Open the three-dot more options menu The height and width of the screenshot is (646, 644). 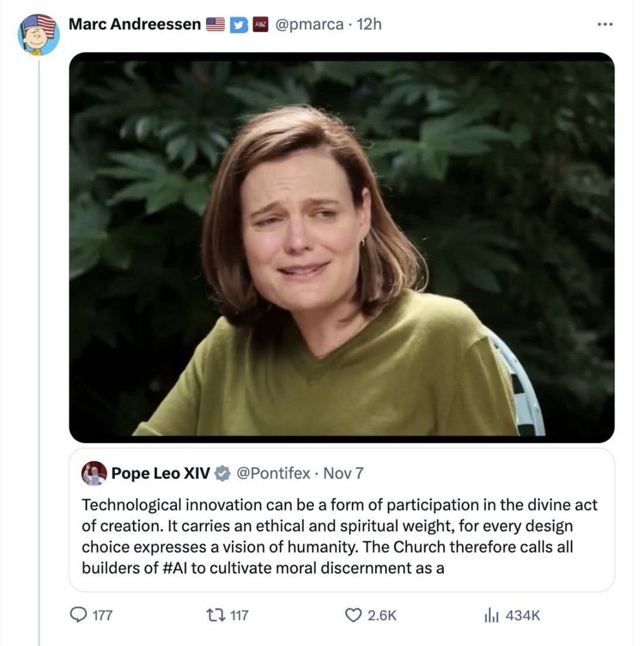point(605,24)
